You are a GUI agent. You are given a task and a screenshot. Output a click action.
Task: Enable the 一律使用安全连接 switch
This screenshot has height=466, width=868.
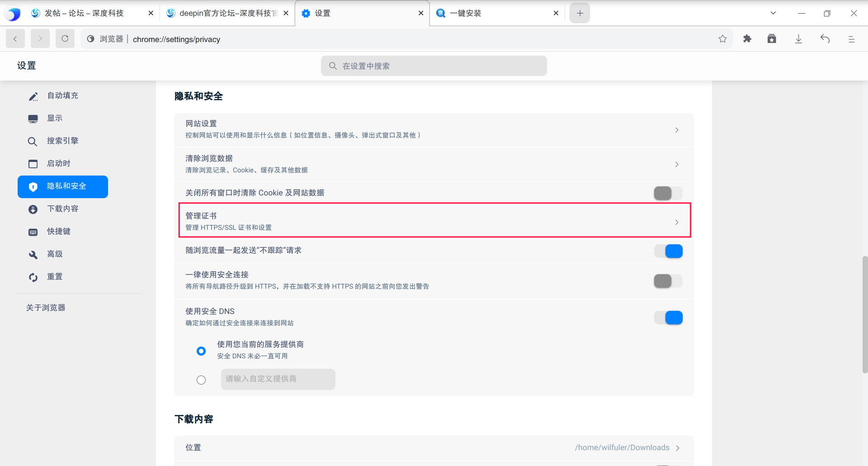[x=668, y=281]
